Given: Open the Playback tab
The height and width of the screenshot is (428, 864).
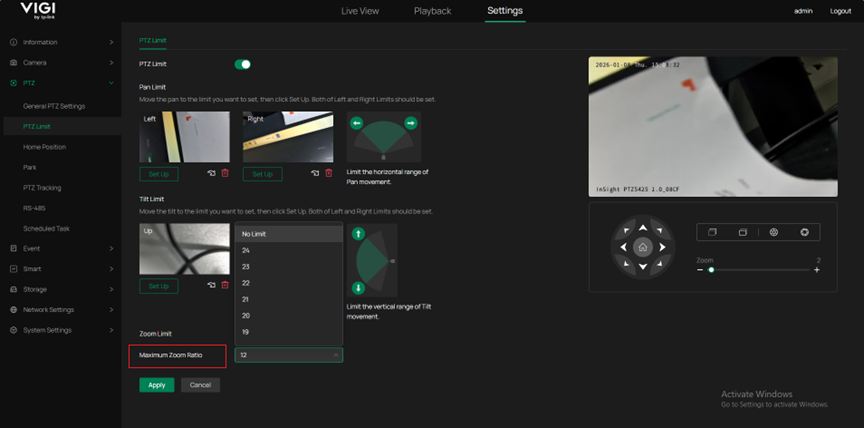Looking at the screenshot, I should coord(432,11).
